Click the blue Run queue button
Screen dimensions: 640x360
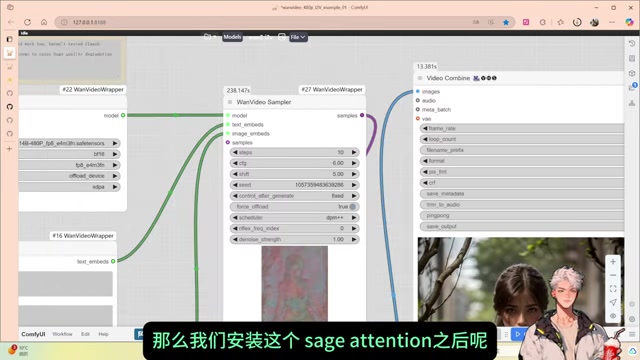[x=518, y=334]
